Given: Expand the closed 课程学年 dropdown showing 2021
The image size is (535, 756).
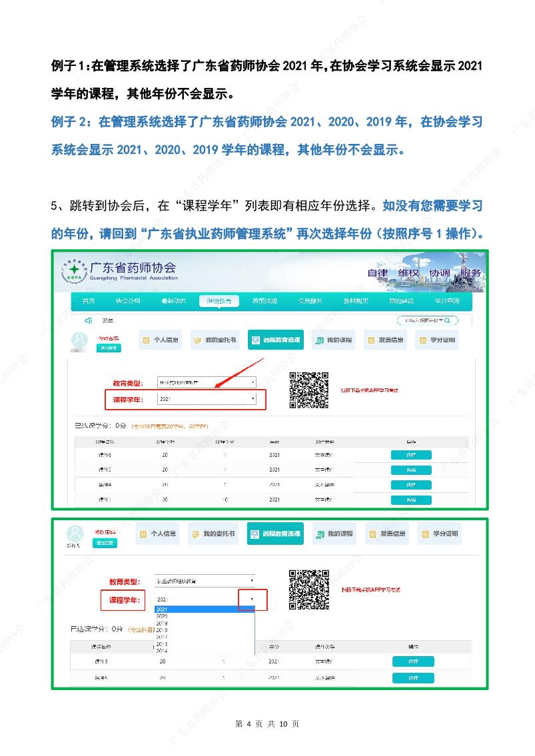Looking at the screenshot, I should pos(207,399).
